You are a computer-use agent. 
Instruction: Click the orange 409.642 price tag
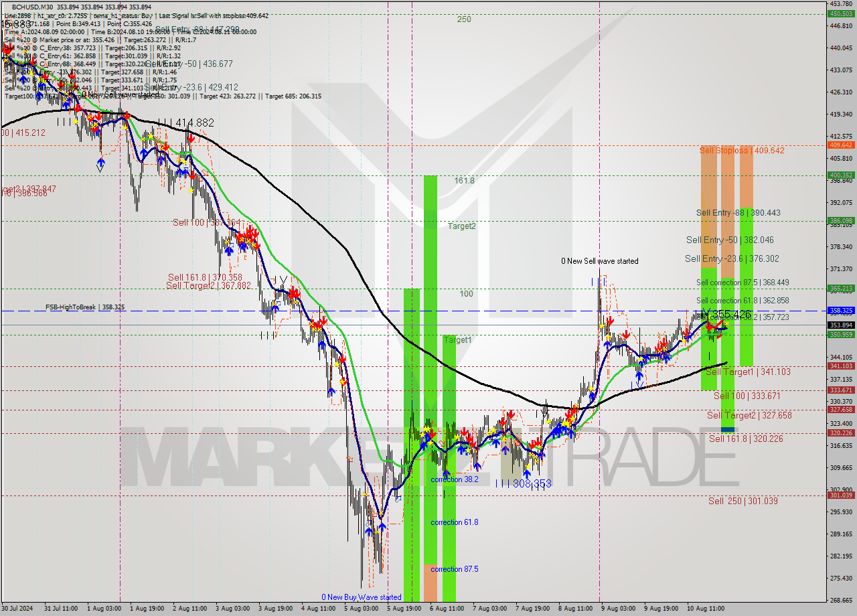(x=841, y=145)
